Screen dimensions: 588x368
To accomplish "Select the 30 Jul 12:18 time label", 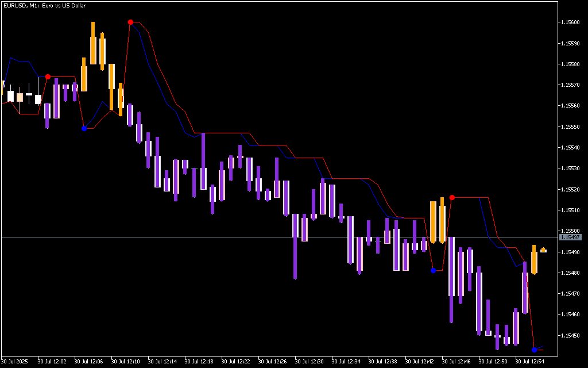I will point(199,362).
